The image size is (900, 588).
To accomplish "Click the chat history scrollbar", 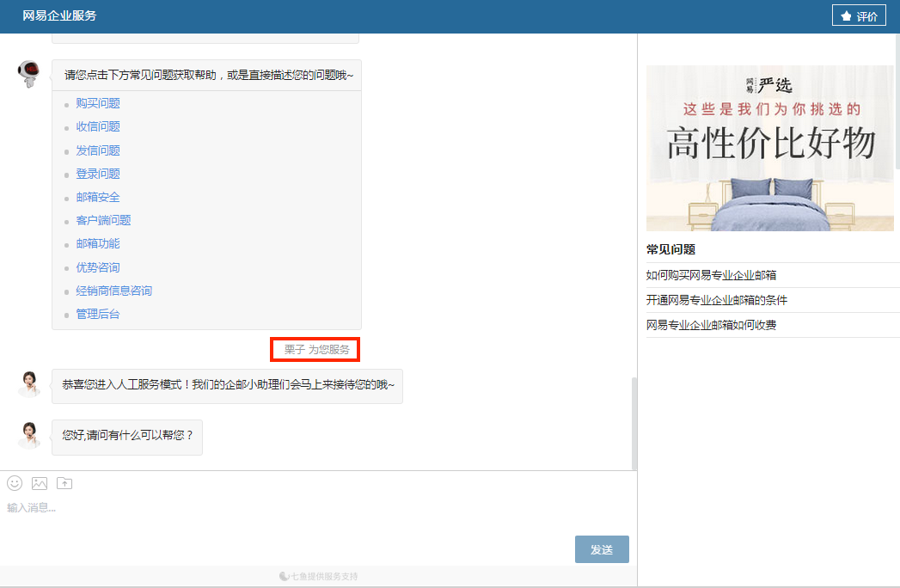I will 634,423.
